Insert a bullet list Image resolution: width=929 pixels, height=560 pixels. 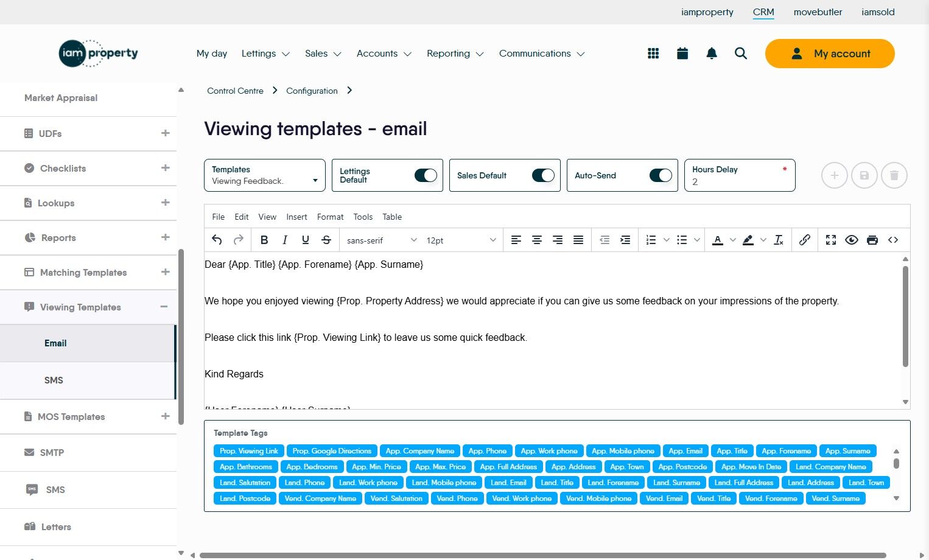pos(682,240)
